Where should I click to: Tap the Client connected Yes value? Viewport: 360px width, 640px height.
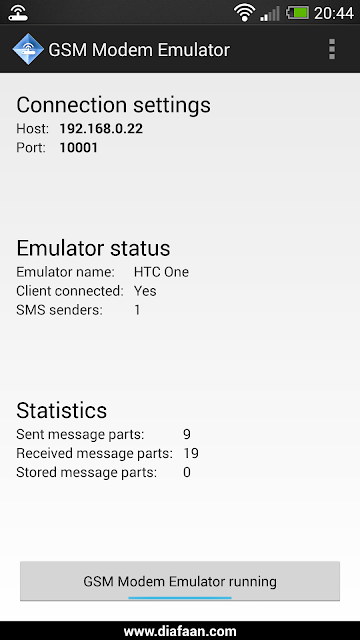[145, 291]
